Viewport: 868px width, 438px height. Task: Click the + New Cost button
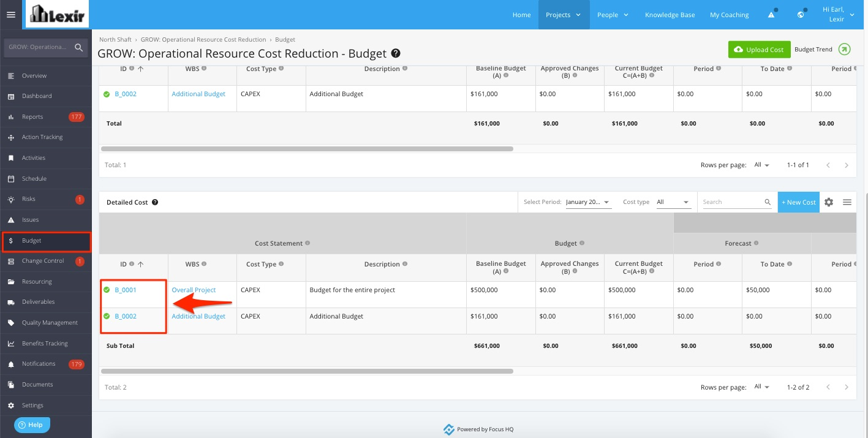pos(798,202)
